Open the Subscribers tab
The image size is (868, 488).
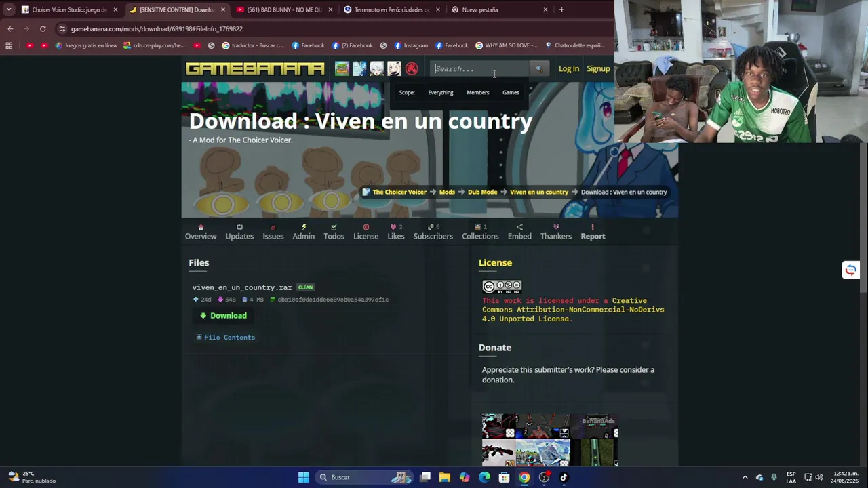click(433, 232)
